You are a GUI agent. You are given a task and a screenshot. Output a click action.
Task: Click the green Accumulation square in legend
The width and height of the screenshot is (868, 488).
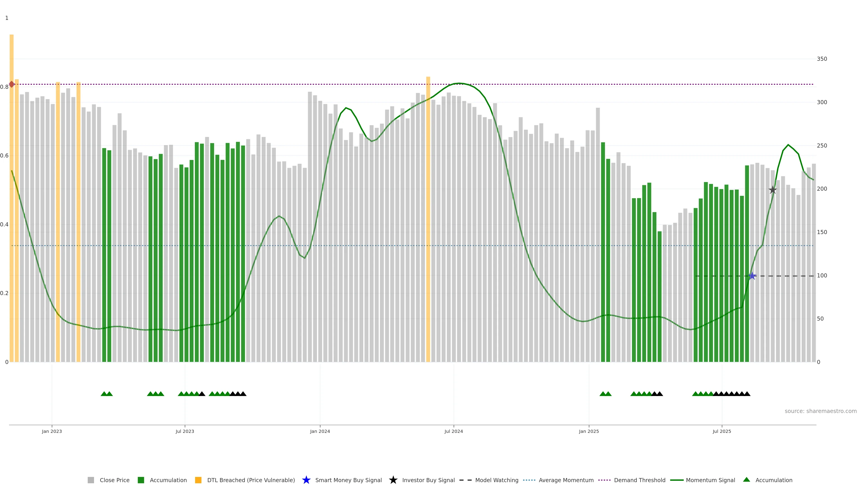pos(141,480)
